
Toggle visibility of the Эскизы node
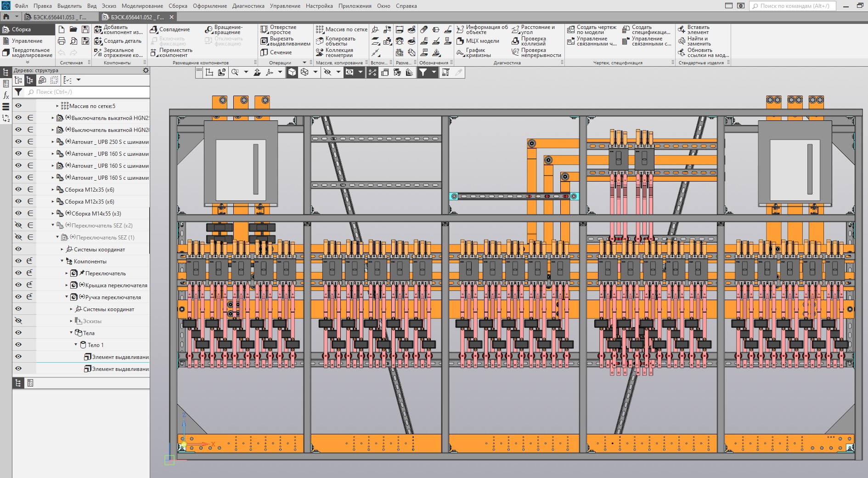click(x=18, y=321)
